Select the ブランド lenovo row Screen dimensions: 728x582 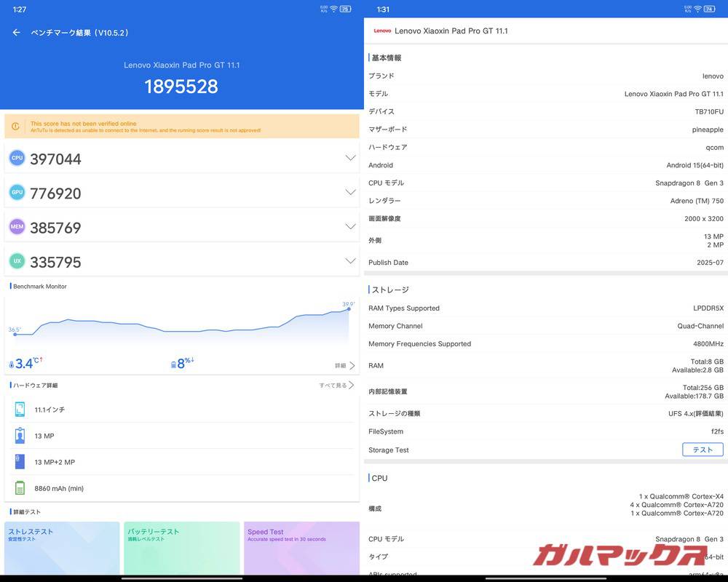(x=545, y=76)
